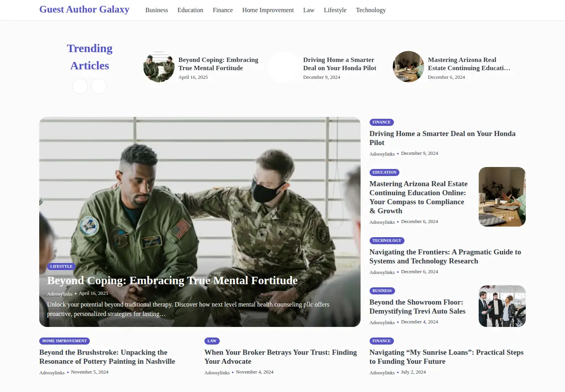The height and width of the screenshot is (392, 565).
Task: Open featured headline Beyond Coping: Embracing True Mental Fortitude
Action: (x=172, y=281)
